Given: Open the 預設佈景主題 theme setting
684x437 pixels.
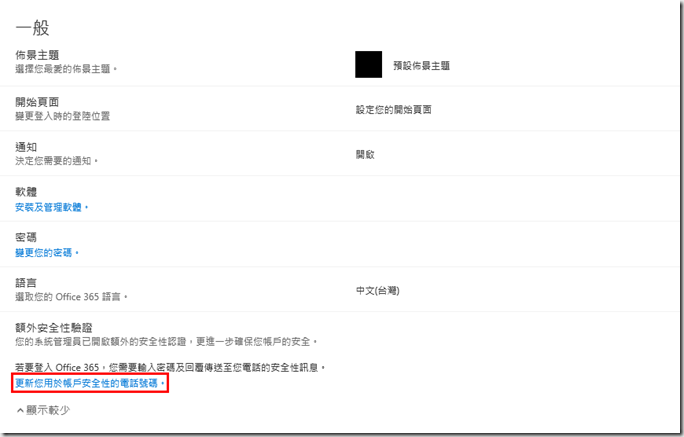Looking at the screenshot, I should 421,66.
